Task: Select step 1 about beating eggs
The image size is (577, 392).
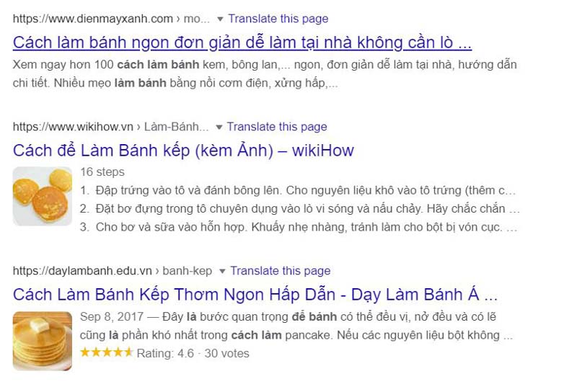Action: click(x=299, y=191)
